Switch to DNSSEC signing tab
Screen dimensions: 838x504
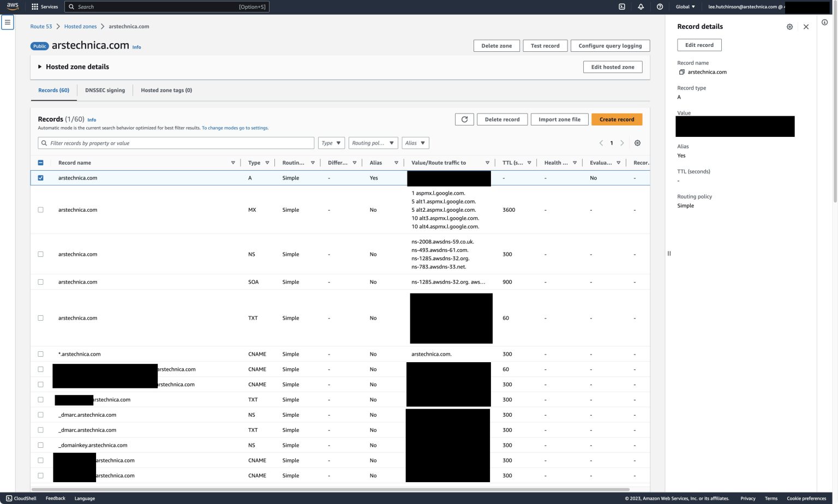click(x=105, y=91)
